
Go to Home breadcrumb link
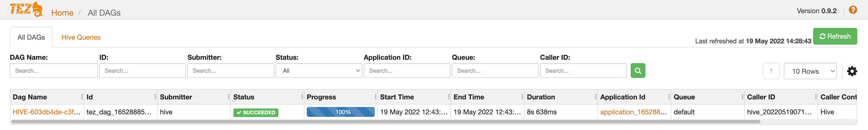[x=62, y=13]
